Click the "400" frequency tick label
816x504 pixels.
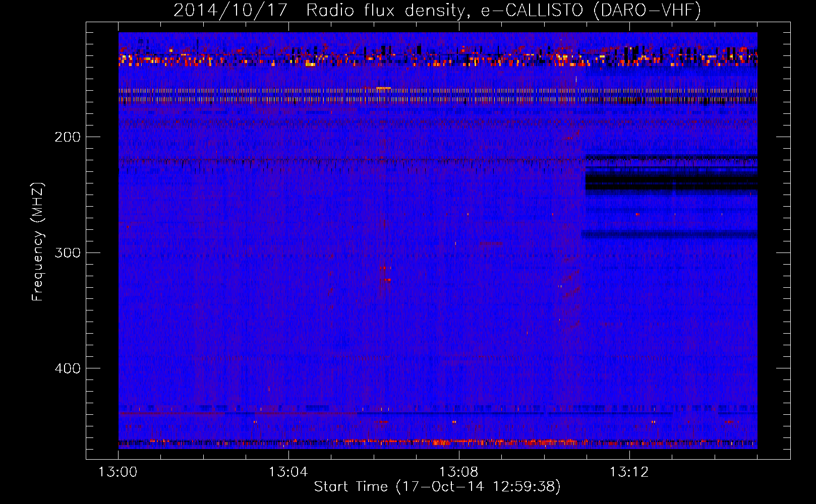click(x=68, y=368)
